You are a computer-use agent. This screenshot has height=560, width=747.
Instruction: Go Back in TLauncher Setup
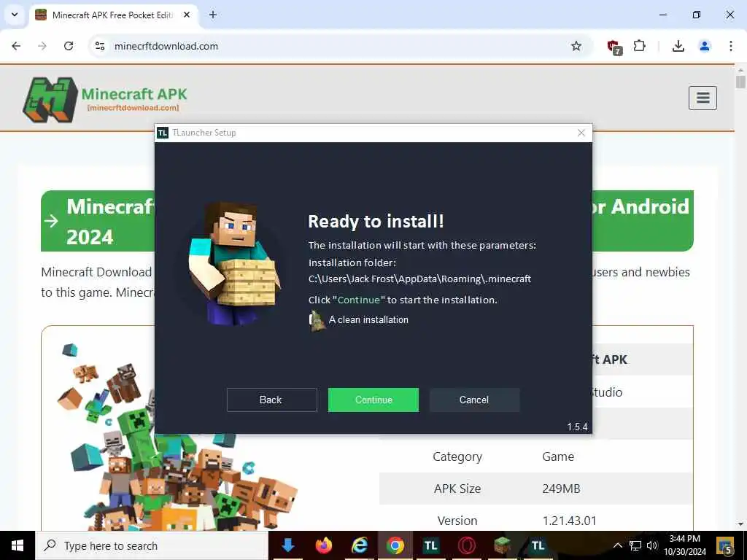[x=271, y=400]
